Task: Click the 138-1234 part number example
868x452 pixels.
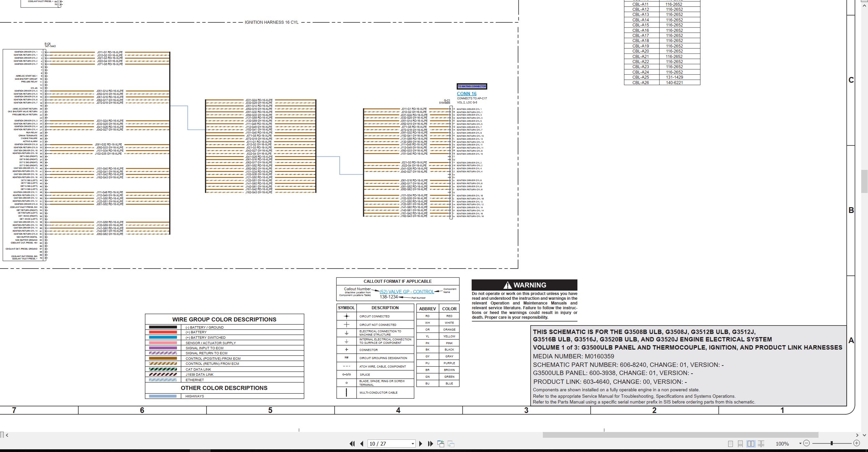Action: [x=389, y=297]
